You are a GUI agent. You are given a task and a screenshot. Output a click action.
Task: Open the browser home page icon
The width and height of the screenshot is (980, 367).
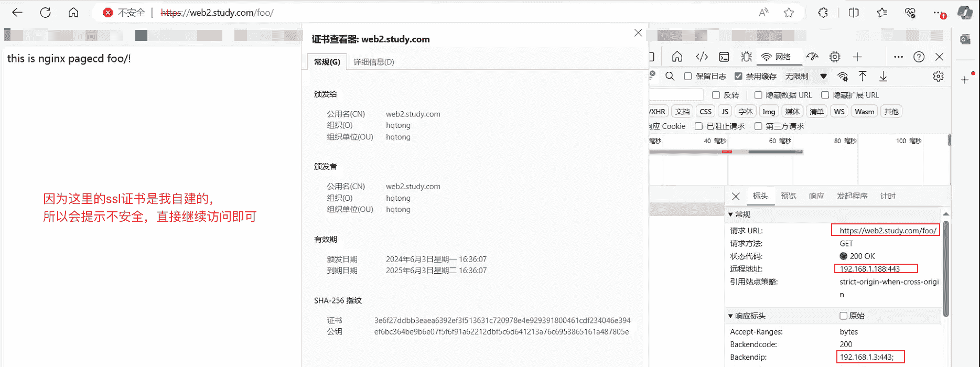(73, 13)
